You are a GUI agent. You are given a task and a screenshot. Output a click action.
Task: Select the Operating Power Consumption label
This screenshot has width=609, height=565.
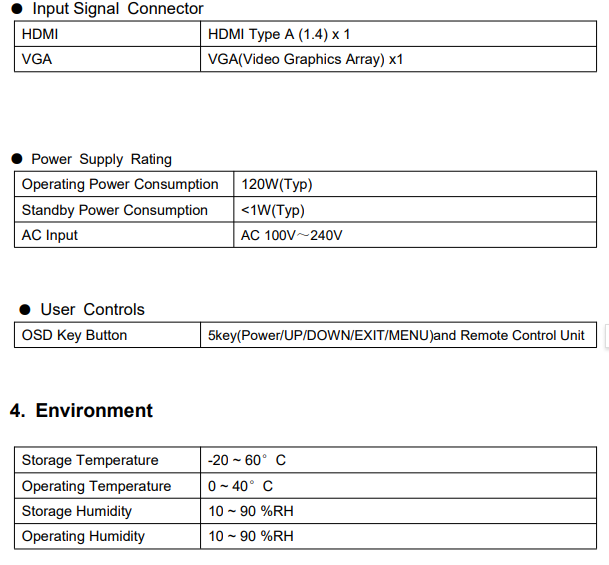tap(119, 184)
